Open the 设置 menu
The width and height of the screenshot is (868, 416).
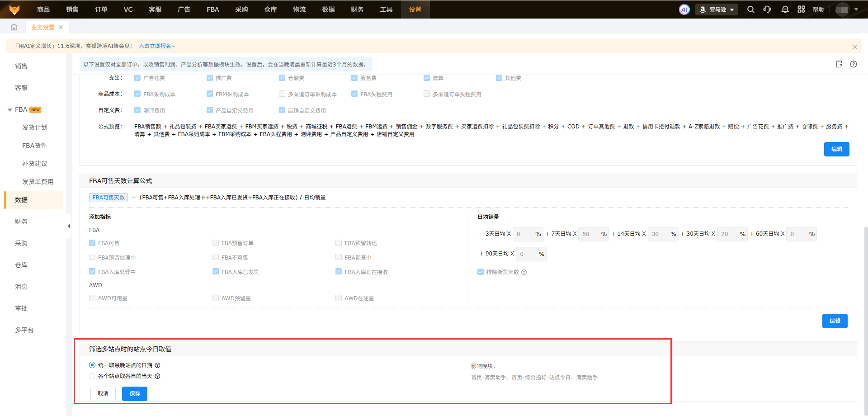(415, 9)
